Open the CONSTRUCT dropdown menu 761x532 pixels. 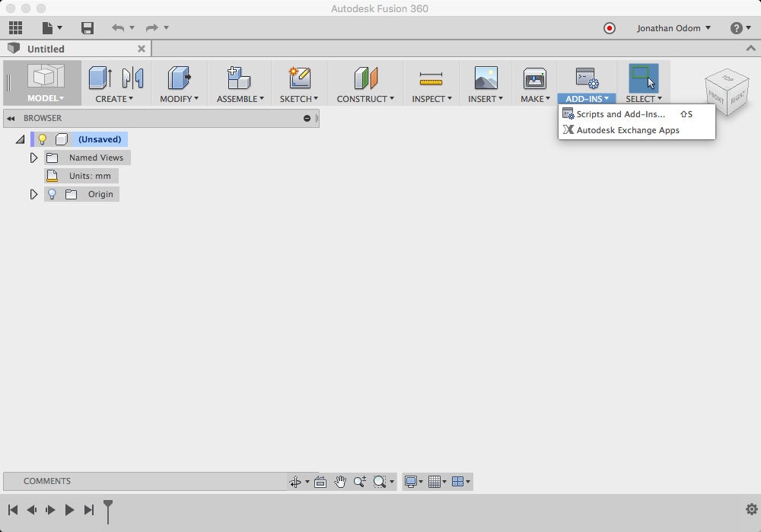tap(365, 98)
